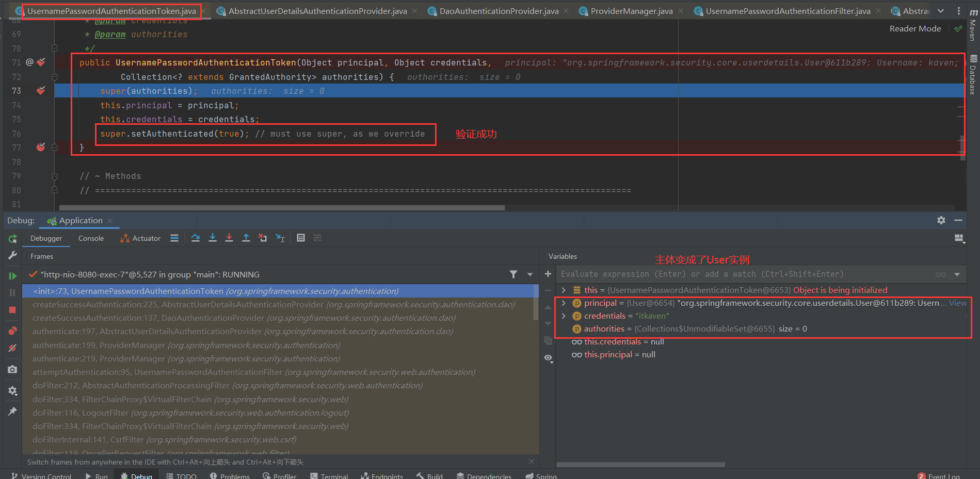Screen dimensions: 980x479
Task: Open Version Control tool window
Action: pyautogui.click(x=41, y=476)
